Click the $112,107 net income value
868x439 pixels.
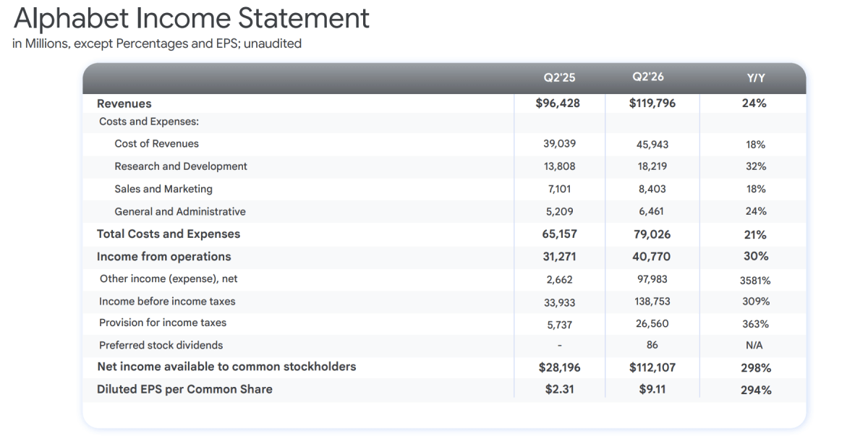652,367
